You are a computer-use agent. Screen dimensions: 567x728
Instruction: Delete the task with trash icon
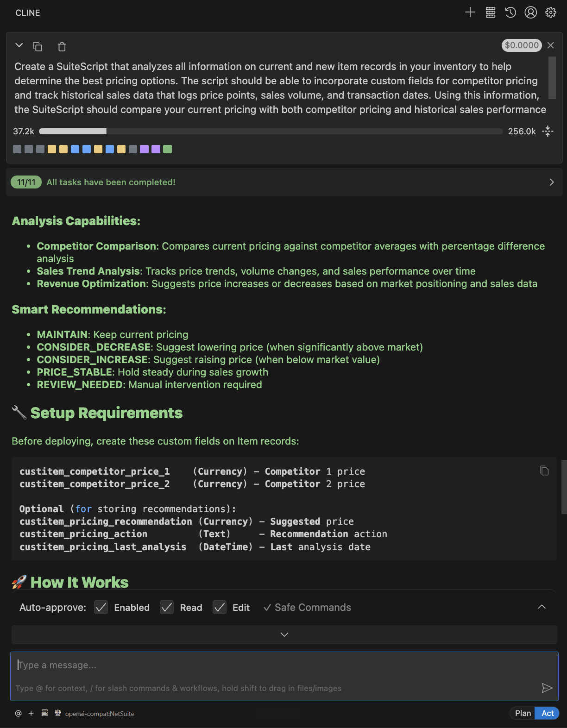62,46
